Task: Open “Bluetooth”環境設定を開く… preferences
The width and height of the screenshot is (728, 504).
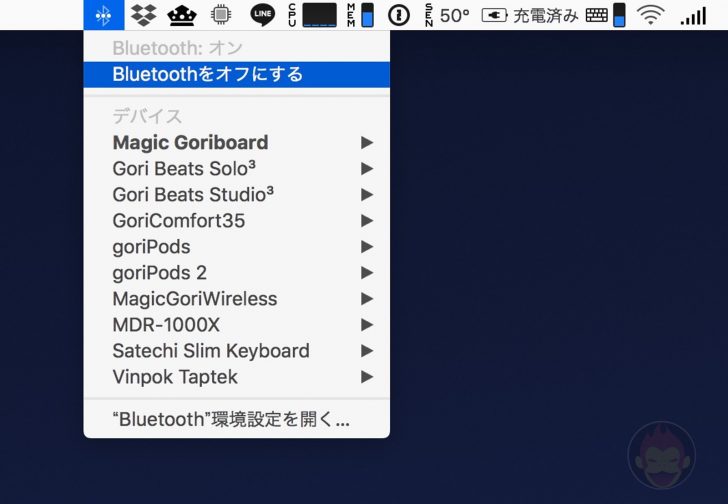Action: (x=237, y=420)
